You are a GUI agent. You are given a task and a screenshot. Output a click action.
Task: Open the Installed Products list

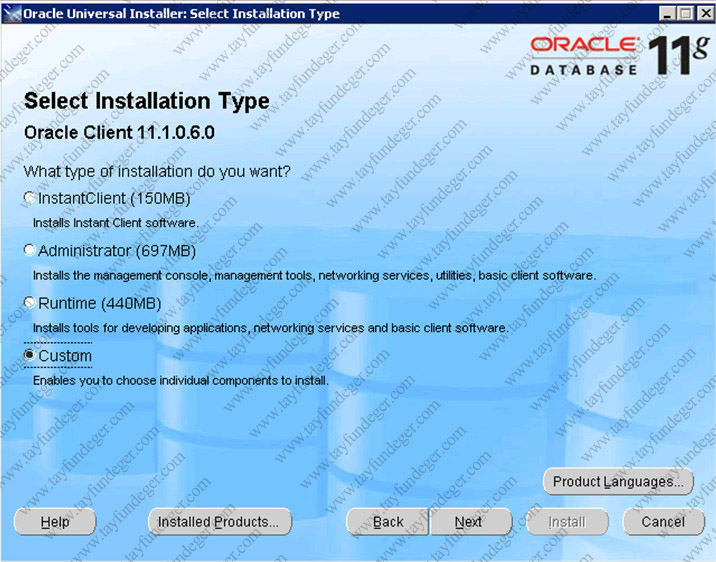pos(220,522)
